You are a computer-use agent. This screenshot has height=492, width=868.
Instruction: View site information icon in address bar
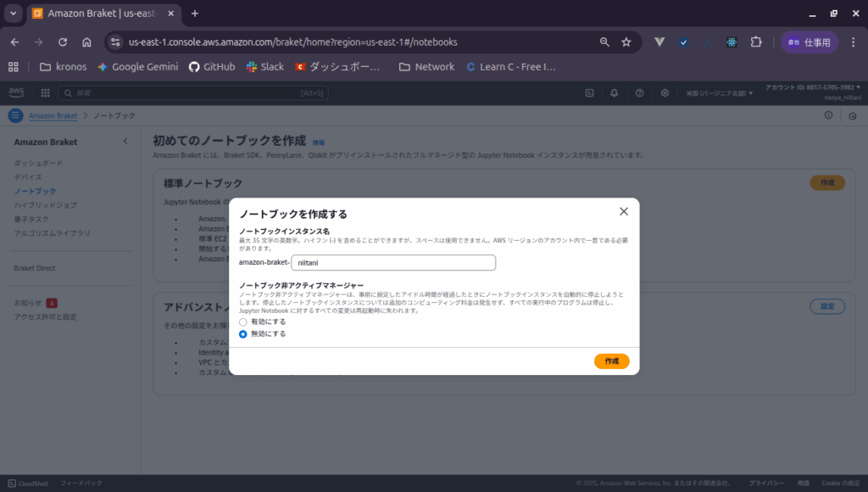[115, 42]
